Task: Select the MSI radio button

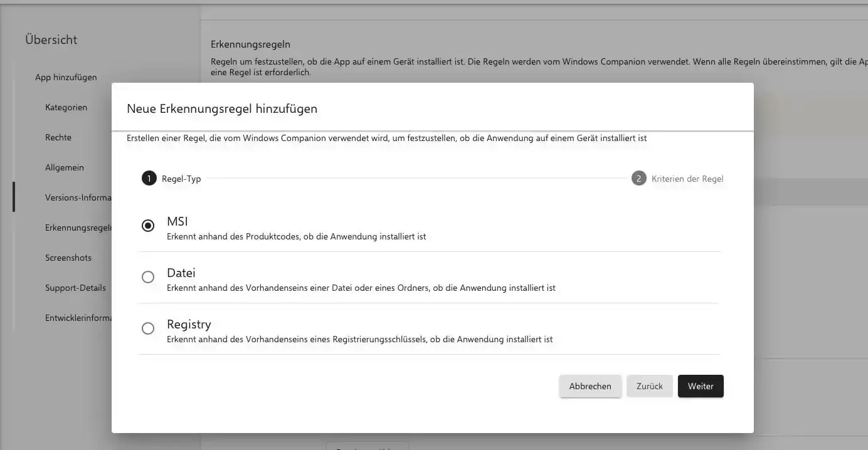Action: point(148,226)
